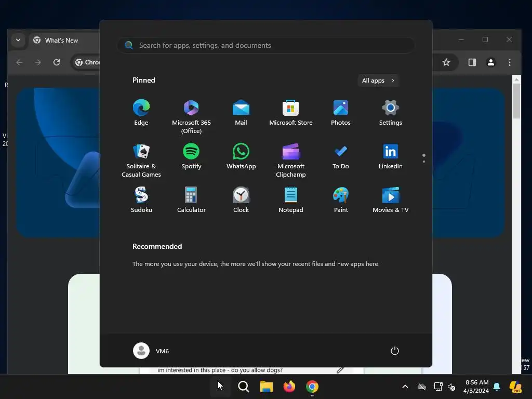Image resolution: width=532 pixels, height=399 pixels.
Task: Toggle Chrome side panel
Action: 472,62
